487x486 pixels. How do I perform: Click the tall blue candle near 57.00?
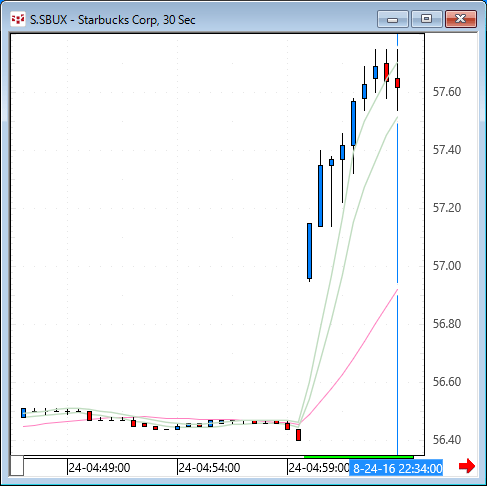[x=309, y=251]
